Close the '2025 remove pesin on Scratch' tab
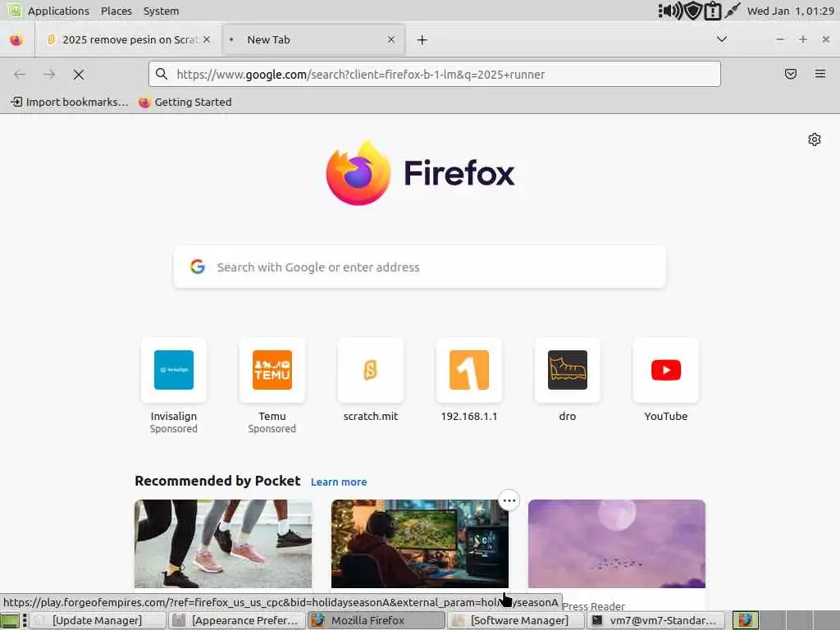 (x=207, y=39)
